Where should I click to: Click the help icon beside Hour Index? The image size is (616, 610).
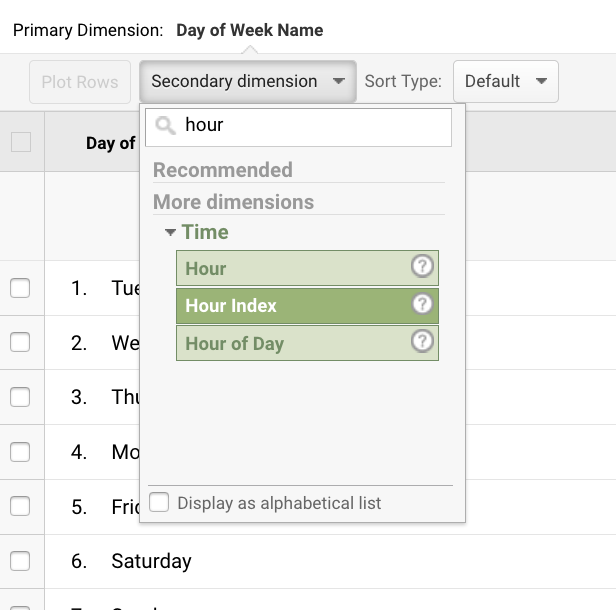[423, 305]
